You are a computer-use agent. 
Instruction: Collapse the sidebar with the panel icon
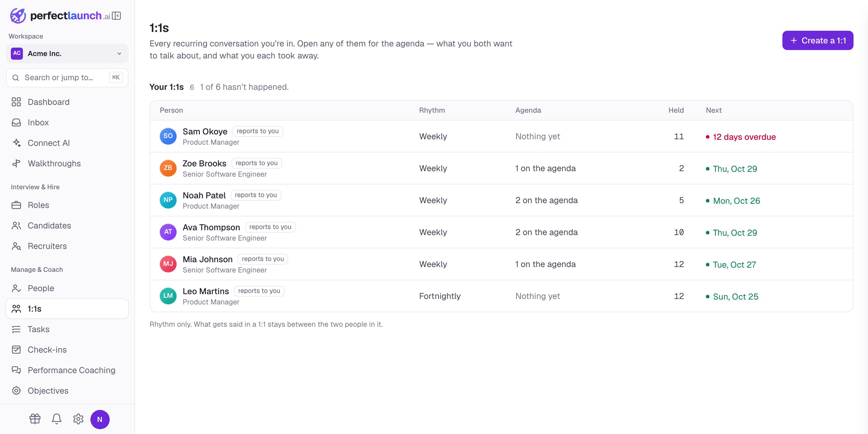117,15
